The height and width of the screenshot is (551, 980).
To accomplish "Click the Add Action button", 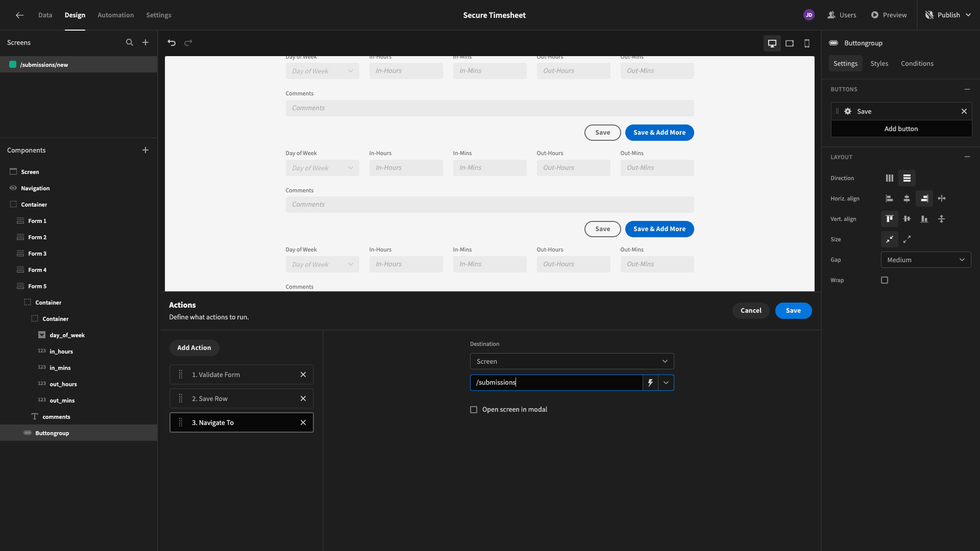I will (194, 348).
